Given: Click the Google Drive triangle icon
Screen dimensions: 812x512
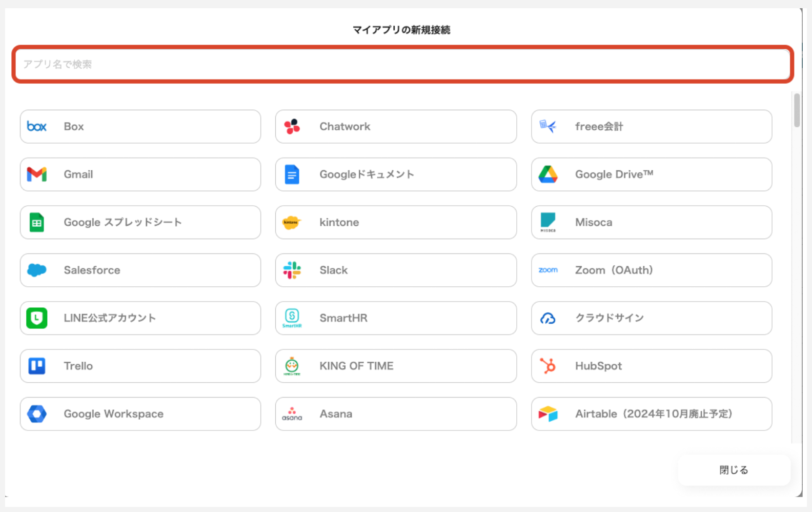Looking at the screenshot, I should [x=547, y=174].
